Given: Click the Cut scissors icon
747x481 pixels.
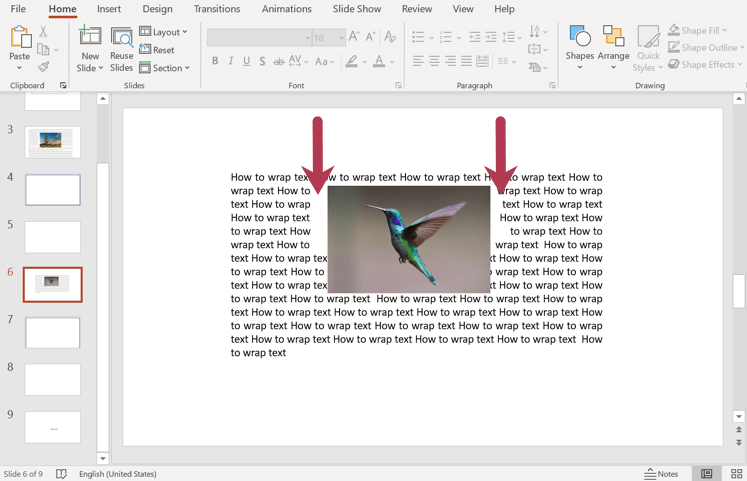Looking at the screenshot, I should tap(43, 32).
